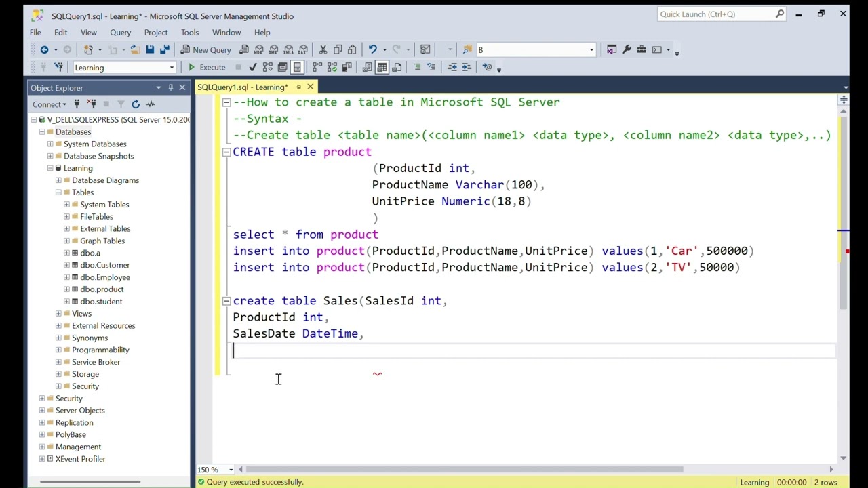This screenshot has height=488, width=868.
Task: Click the Object Explorer filter icon
Action: tap(121, 104)
